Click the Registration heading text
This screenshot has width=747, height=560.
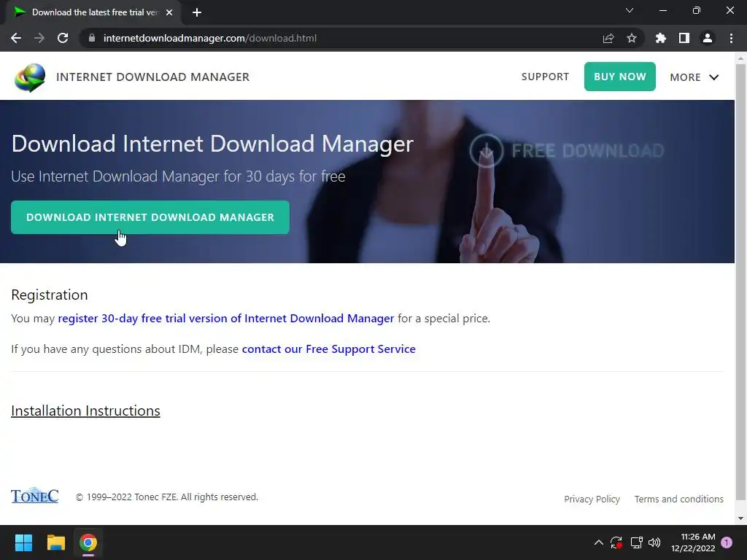click(50, 295)
